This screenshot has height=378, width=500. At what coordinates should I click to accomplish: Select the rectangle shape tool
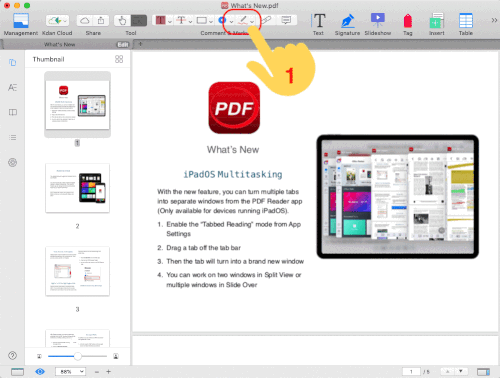202,20
